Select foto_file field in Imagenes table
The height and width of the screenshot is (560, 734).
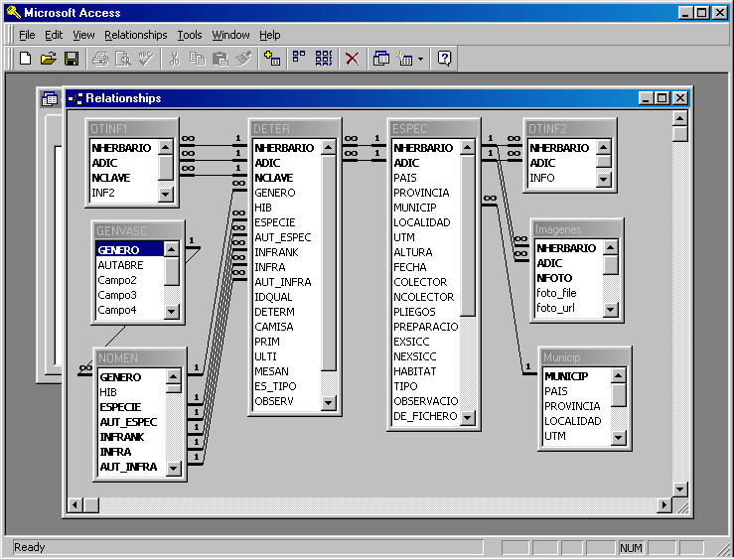568,293
